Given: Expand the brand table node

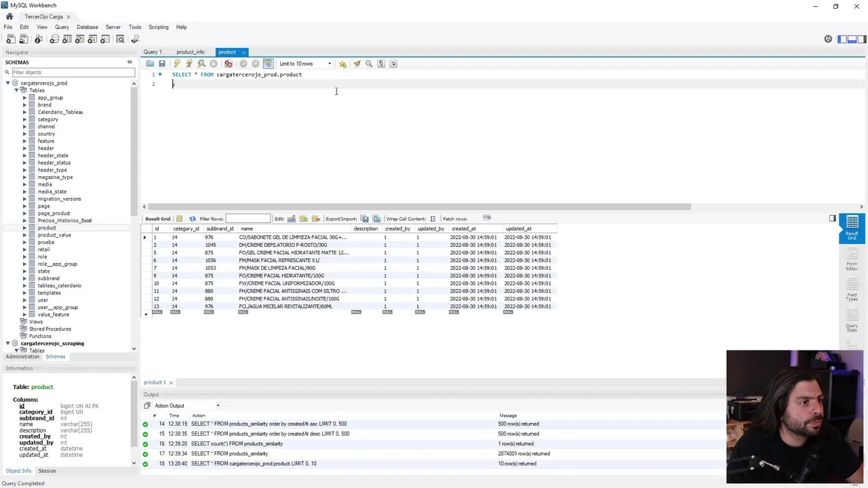Looking at the screenshot, I should [25, 105].
